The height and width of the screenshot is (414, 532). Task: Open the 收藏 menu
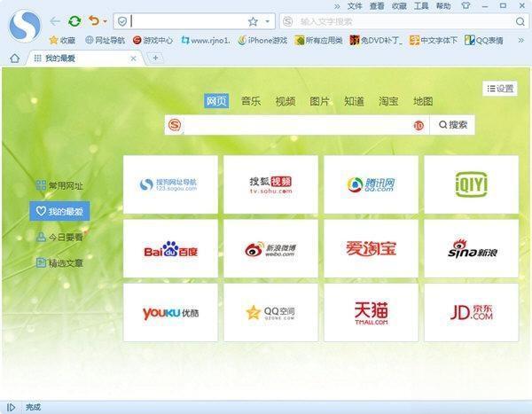pos(399,6)
